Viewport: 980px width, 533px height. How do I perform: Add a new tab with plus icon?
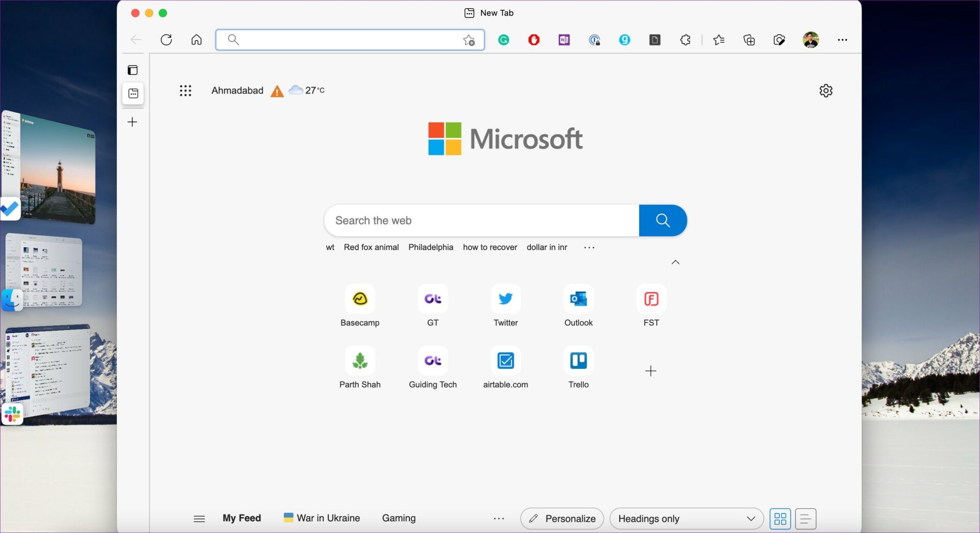tap(132, 122)
